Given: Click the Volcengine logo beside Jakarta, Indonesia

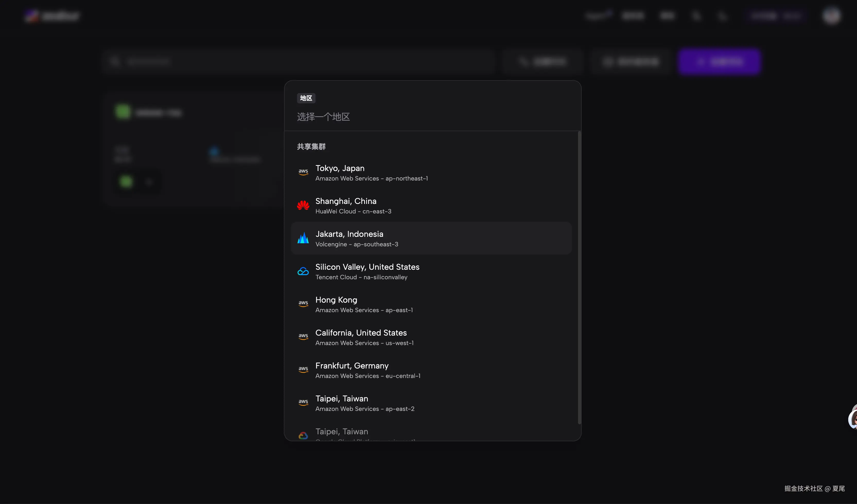Looking at the screenshot, I should (303, 238).
